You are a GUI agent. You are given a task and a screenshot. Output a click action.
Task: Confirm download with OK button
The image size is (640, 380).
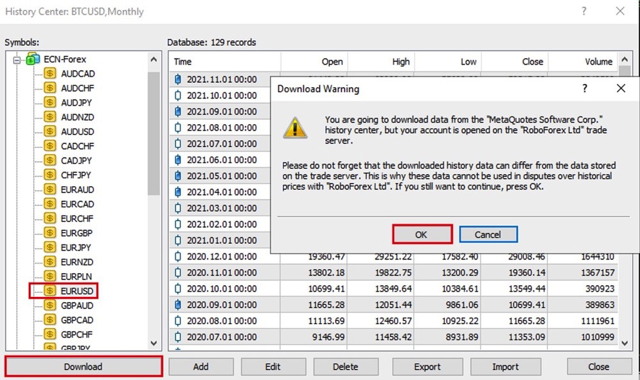point(422,234)
